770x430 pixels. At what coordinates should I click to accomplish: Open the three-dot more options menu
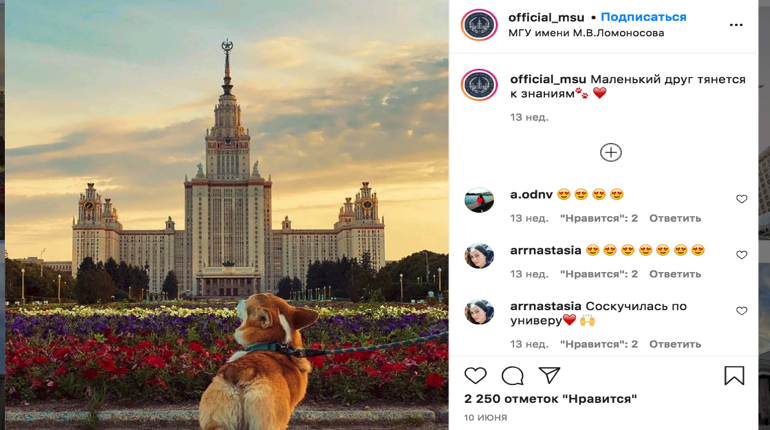736,25
